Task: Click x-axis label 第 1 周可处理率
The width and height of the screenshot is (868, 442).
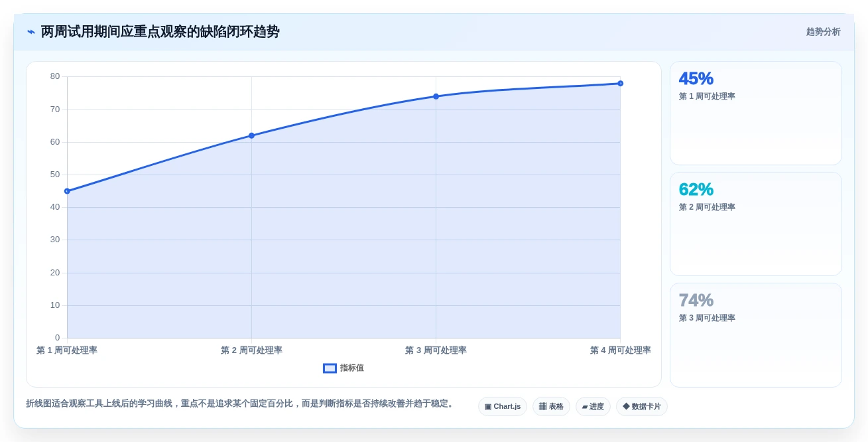Action: pos(67,350)
